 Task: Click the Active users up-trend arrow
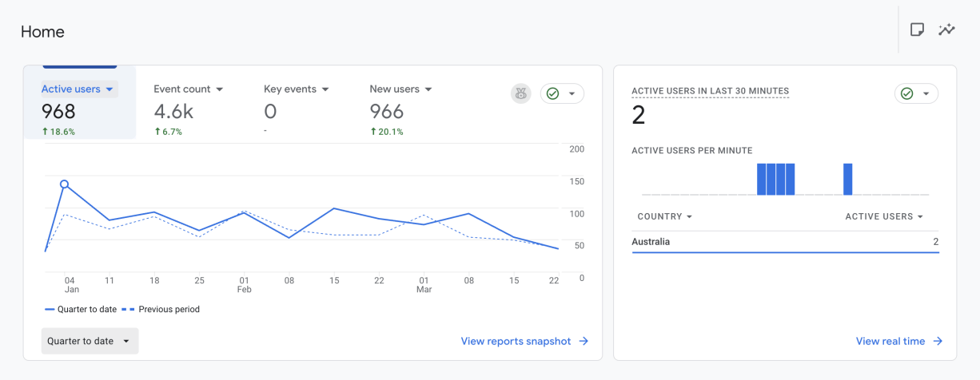click(x=46, y=132)
